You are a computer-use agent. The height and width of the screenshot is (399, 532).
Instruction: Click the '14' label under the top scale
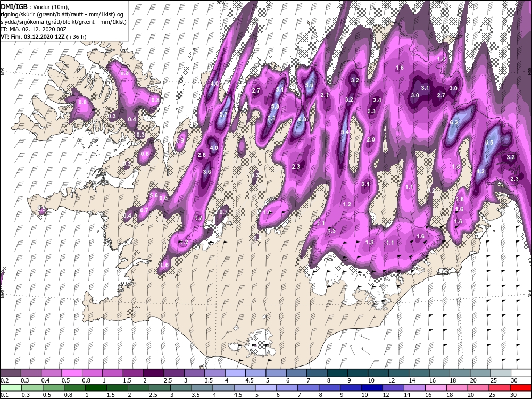(412, 381)
